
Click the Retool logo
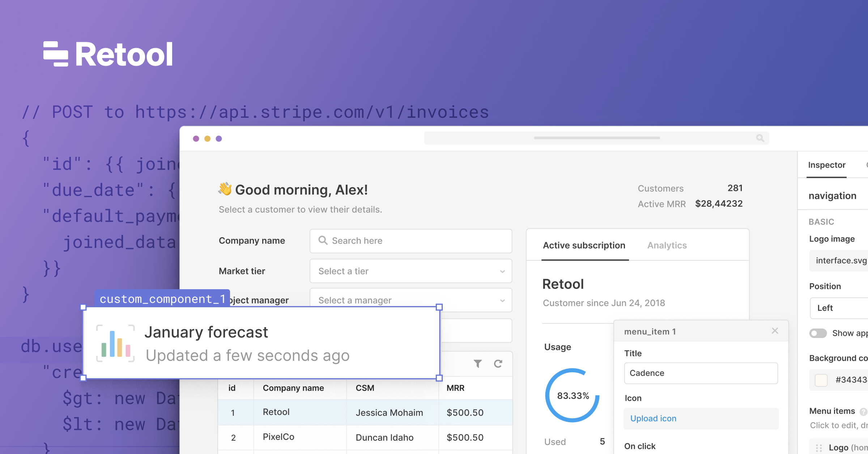[108, 54]
